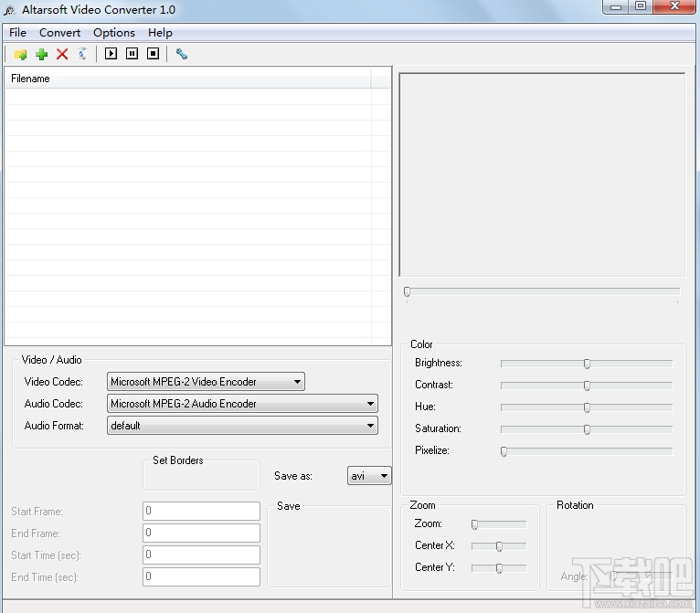Expand the Audio Format dropdown
The height and width of the screenshot is (613, 700).
point(242,425)
